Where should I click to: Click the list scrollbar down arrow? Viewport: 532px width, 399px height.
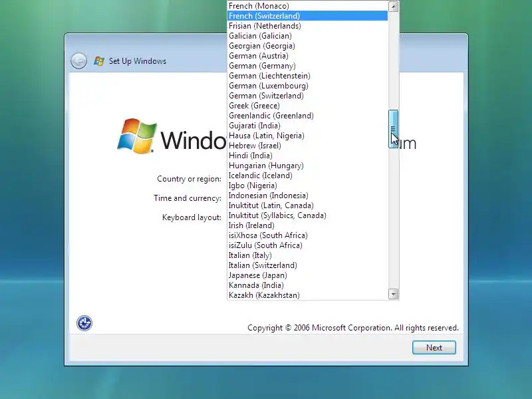tap(393, 294)
